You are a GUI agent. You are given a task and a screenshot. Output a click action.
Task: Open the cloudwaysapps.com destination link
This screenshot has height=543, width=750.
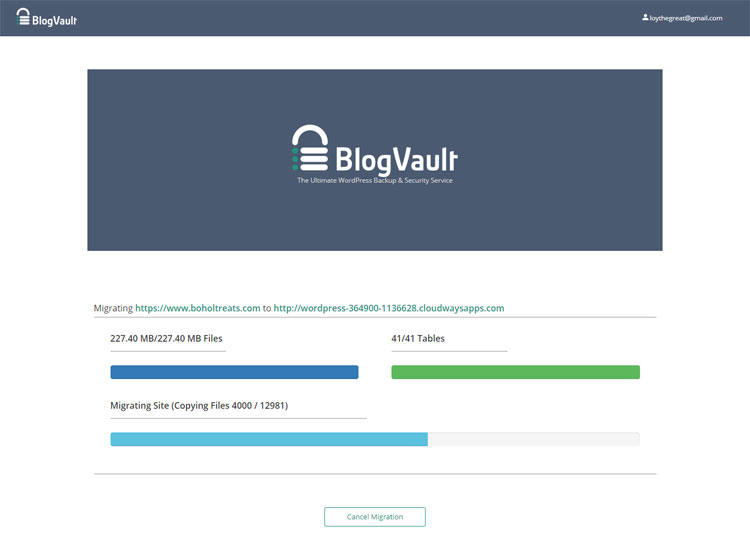(x=388, y=308)
